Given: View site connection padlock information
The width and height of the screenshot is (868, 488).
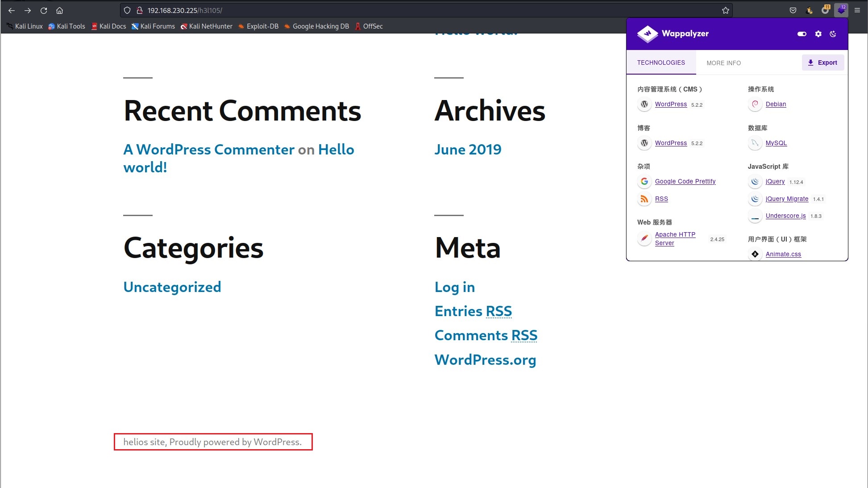Looking at the screenshot, I should pos(139,10).
